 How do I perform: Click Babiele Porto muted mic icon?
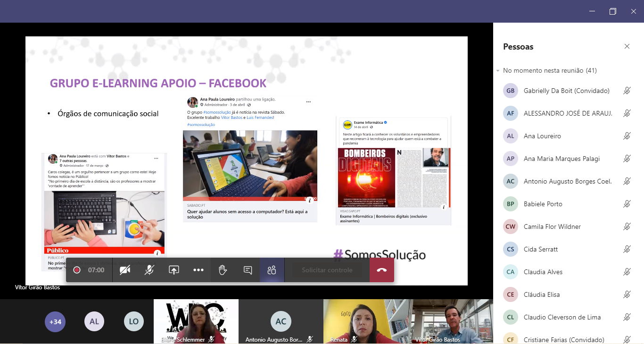click(x=627, y=204)
